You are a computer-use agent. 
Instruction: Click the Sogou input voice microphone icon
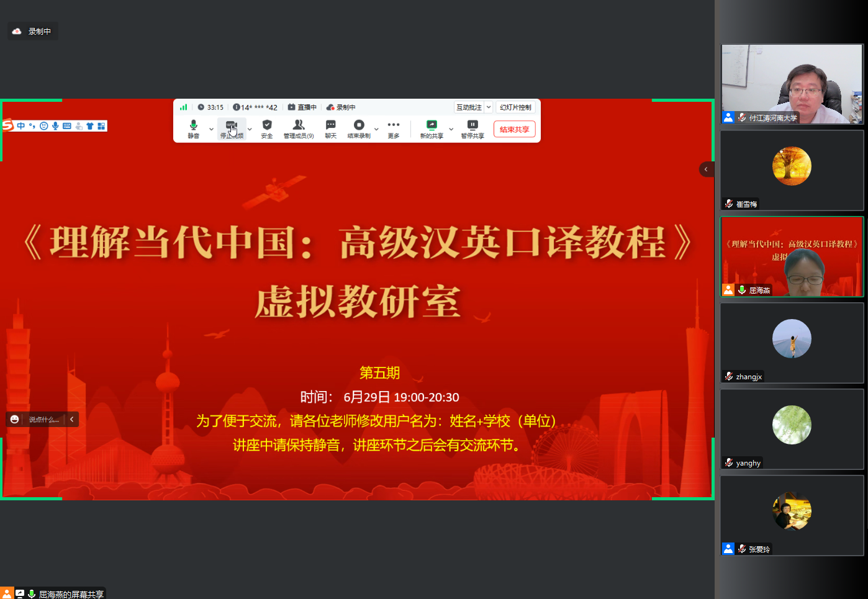55,126
